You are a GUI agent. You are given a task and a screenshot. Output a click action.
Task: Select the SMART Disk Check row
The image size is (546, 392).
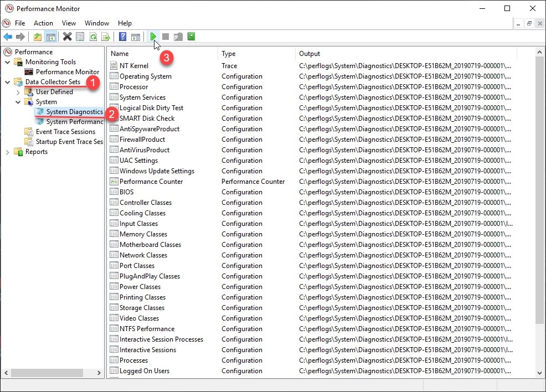coord(312,118)
